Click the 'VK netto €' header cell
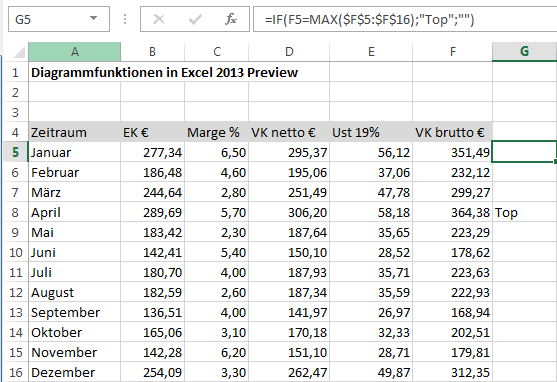 click(289, 133)
